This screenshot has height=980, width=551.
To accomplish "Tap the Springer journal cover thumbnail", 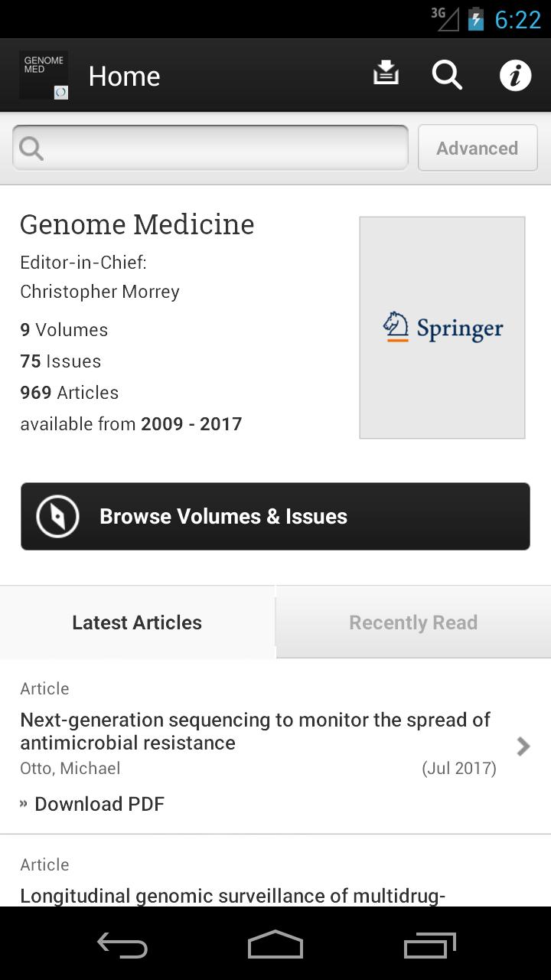I will point(442,328).
